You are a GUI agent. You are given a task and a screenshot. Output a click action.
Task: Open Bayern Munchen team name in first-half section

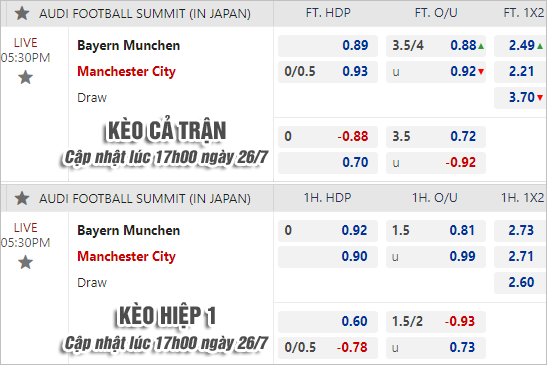click(x=128, y=231)
